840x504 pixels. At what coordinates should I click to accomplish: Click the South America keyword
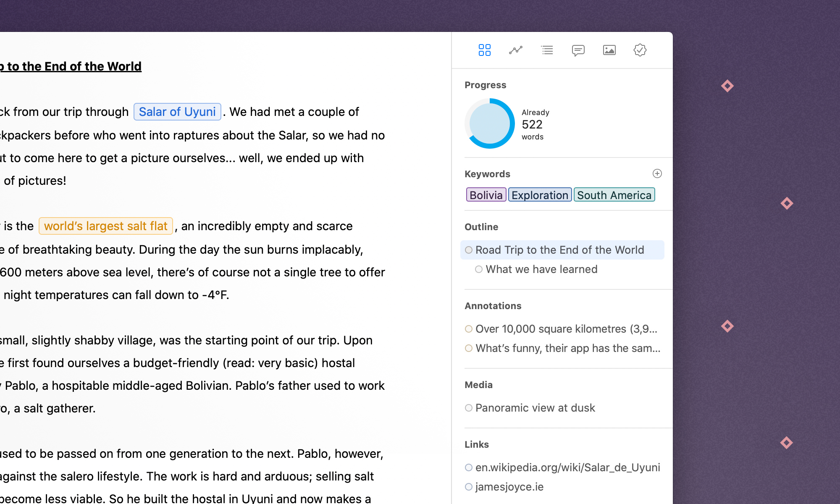pos(614,194)
